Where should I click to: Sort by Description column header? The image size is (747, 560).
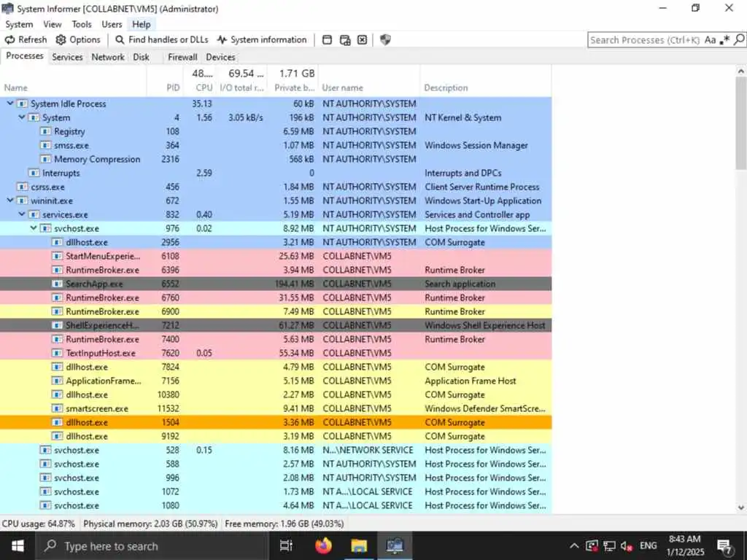tap(486, 87)
